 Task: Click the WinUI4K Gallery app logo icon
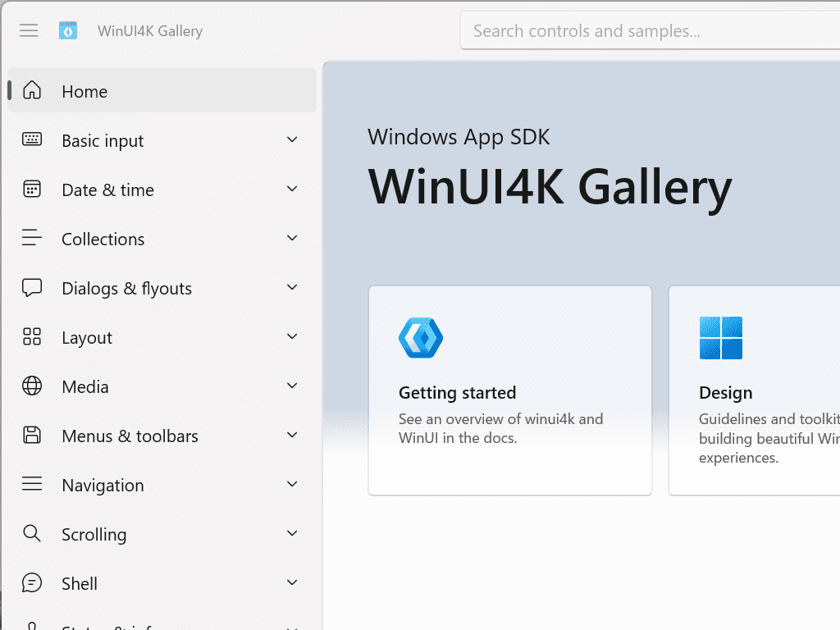pos(68,30)
